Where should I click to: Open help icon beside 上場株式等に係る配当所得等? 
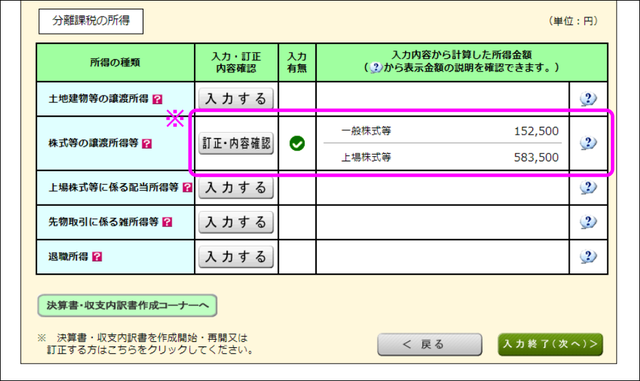[x=187, y=187]
